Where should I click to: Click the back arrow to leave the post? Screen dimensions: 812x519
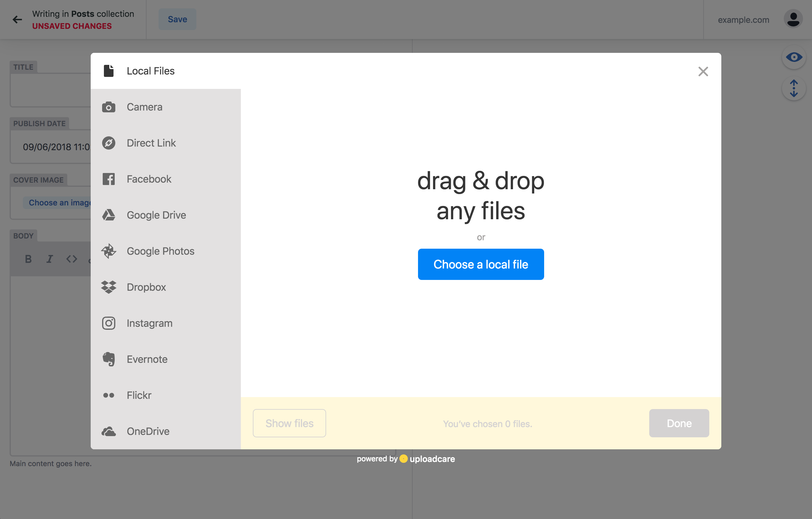[17, 19]
